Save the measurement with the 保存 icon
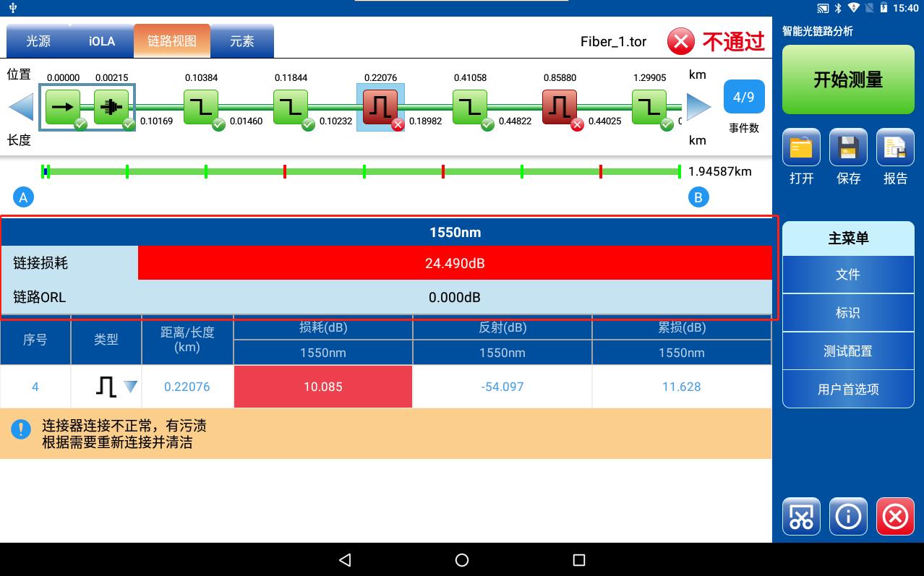Image resolution: width=924 pixels, height=576 pixels. pyautogui.click(x=847, y=147)
